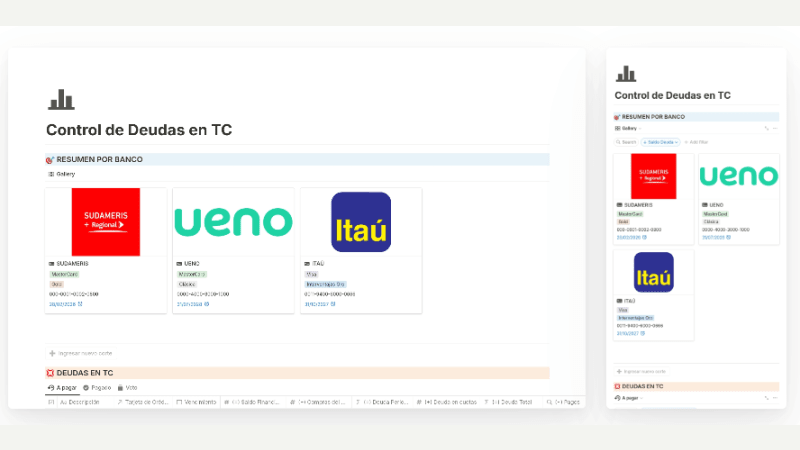Open the Itaú logo thumbnail in the narrow page
Image resolution: width=800 pixels, height=450 pixels.
point(654,272)
